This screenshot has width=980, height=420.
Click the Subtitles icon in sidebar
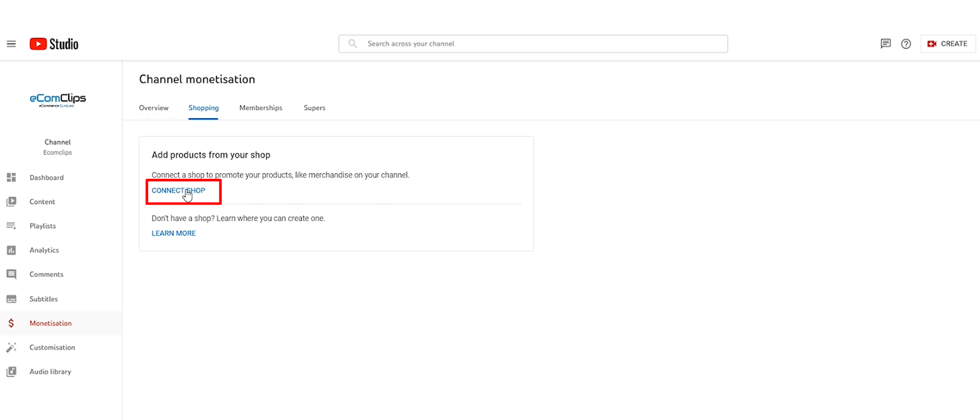(11, 299)
